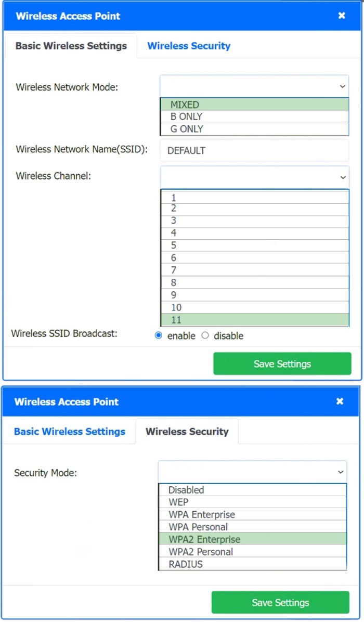The height and width of the screenshot is (622, 364).
Task: Select the disable SSID broadcast radio button
Action: click(x=205, y=335)
